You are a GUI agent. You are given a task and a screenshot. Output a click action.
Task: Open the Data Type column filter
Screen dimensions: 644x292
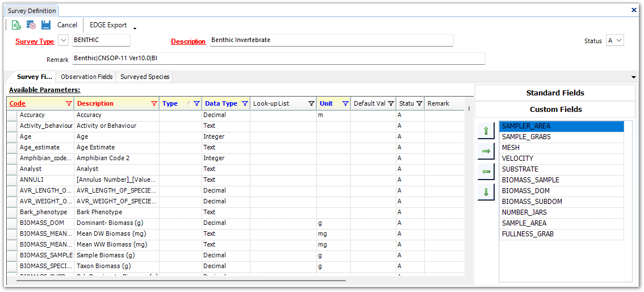245,103
